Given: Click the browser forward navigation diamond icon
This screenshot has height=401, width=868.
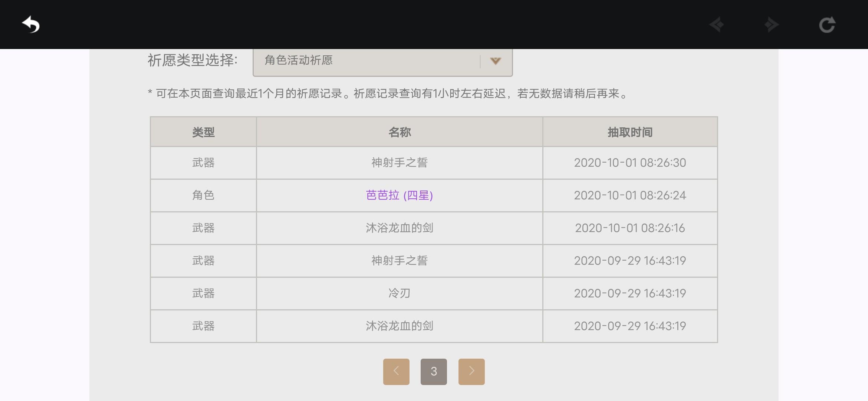Looking at the screenshot, I should click(x=772, y=25).
